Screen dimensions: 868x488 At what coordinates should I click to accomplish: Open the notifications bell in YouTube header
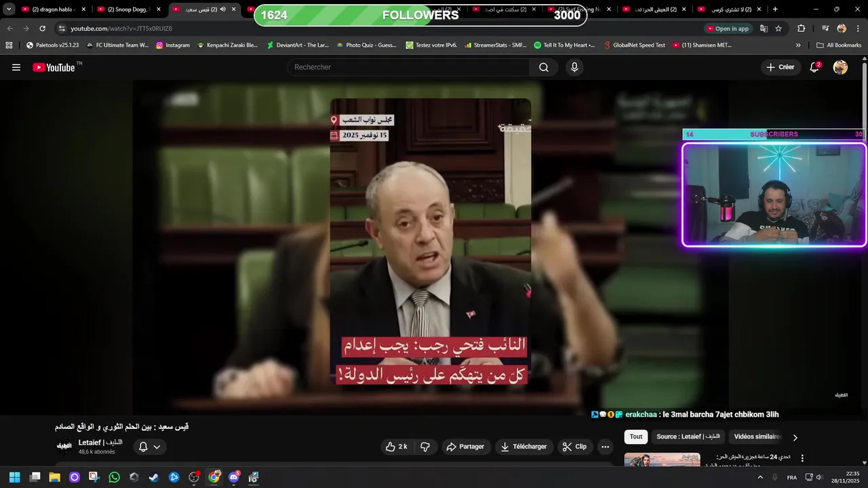pyautogui.click(x=814, y=67)
